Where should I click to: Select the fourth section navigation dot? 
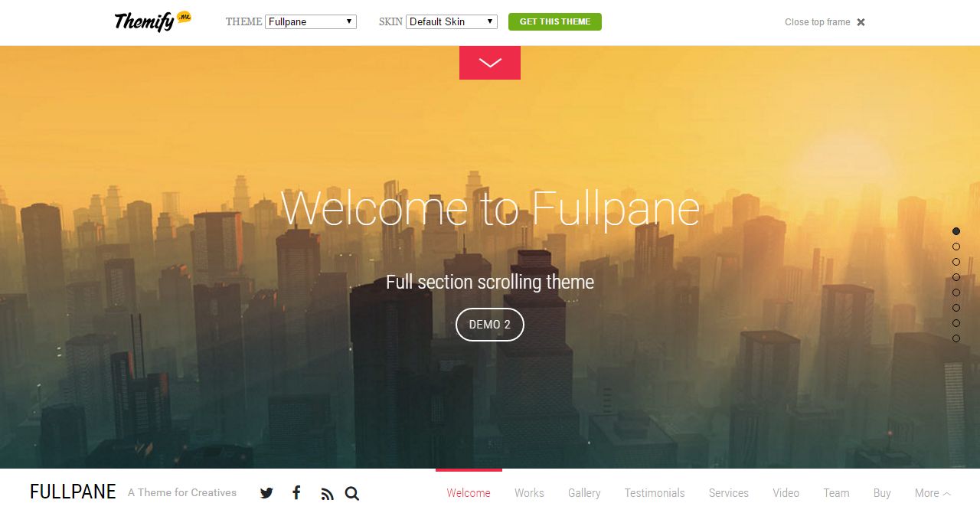[956, 277]
